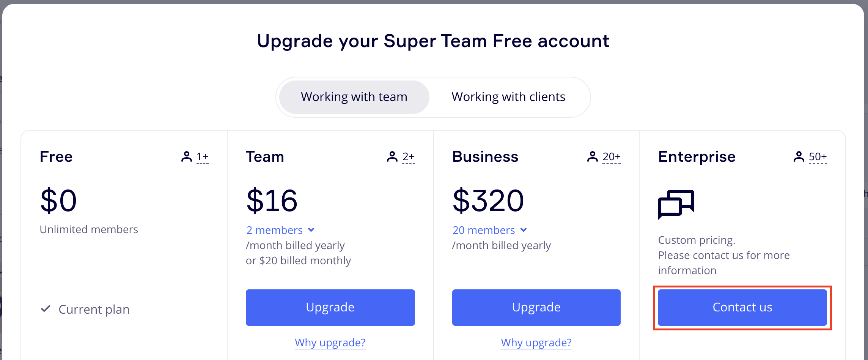This screenshot has width=868, height=360.
Task: Click the Enterprise chat bubbles icon
Action: point(676,204)
